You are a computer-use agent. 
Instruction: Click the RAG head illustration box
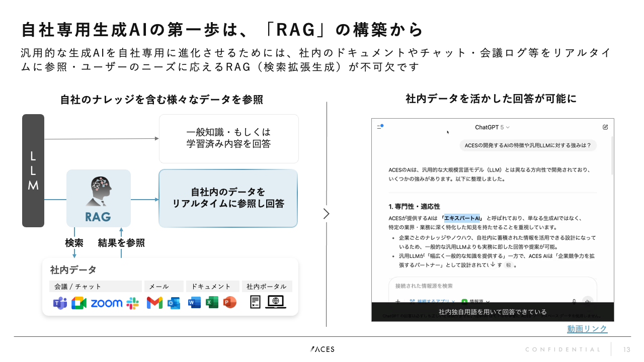pos(99,198)
